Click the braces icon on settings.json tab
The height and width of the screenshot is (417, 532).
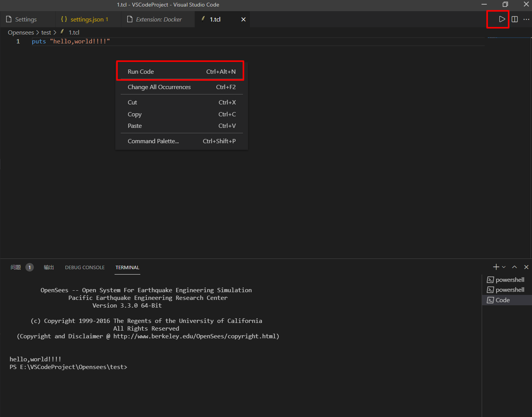[x=64, y=19]
